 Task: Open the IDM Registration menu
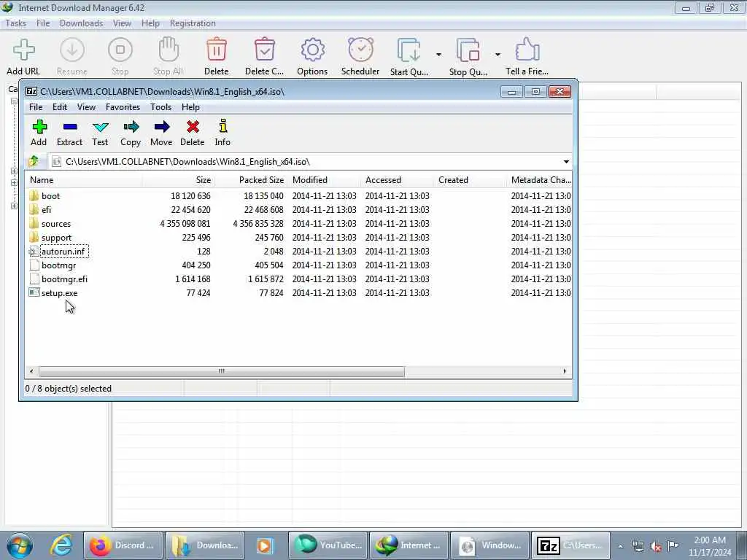[193, 23]
